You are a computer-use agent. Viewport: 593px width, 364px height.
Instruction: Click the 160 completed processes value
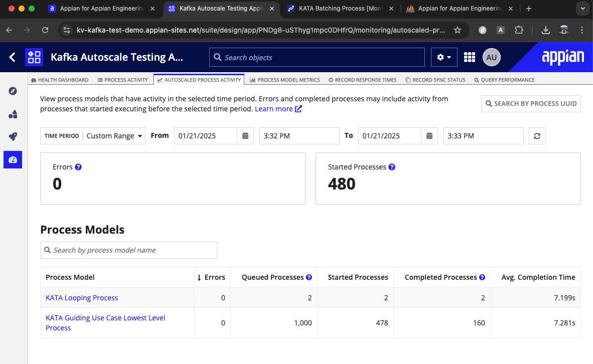479,323
